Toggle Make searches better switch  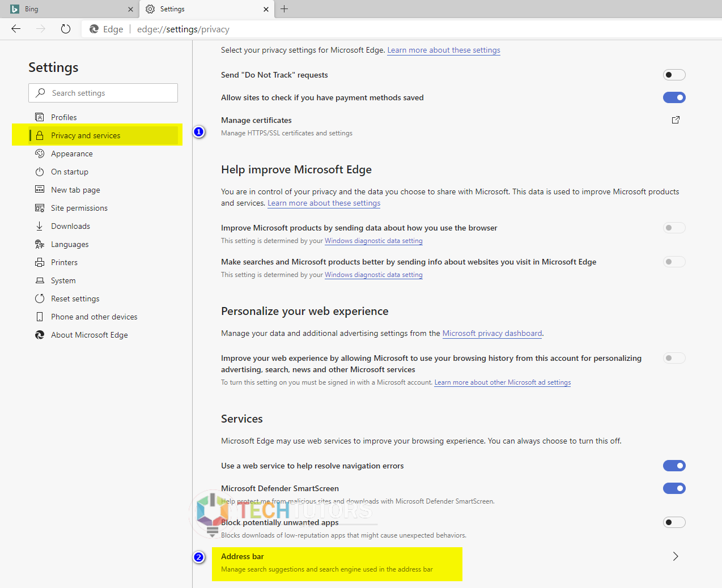pos(674,262)
